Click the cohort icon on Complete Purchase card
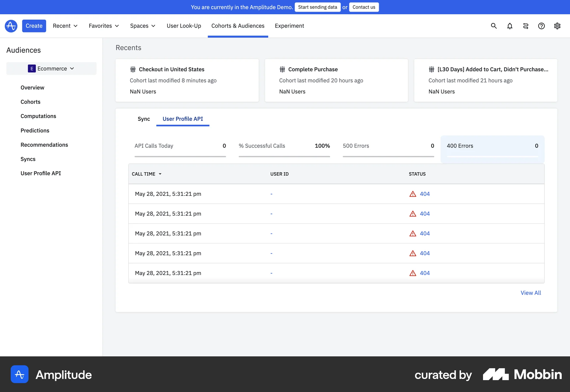Image resolution: width=570 pixels, height=392 pixels. [282, 69]
